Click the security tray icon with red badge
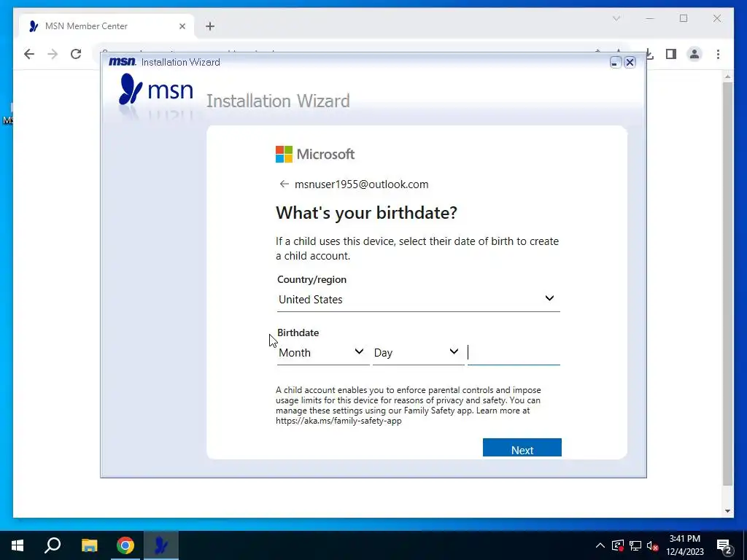Image resolution: width=747 pixels, height=560 pixels. point(618,545)
